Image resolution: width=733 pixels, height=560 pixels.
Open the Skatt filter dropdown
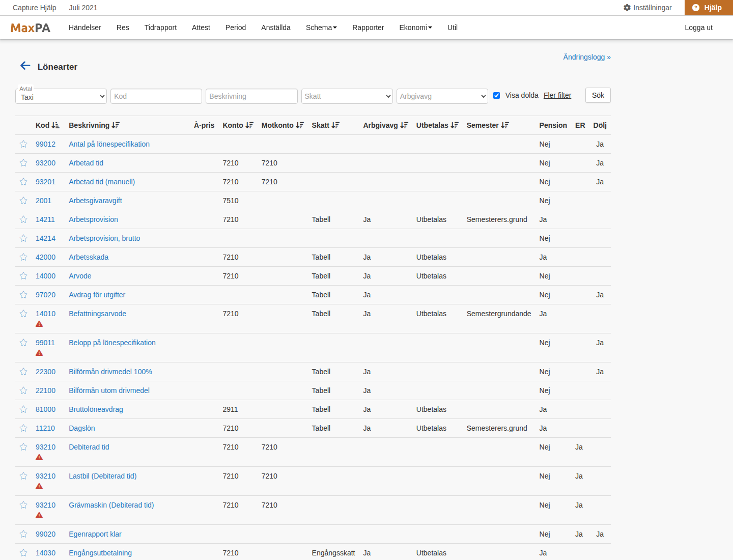pos(347,96)
